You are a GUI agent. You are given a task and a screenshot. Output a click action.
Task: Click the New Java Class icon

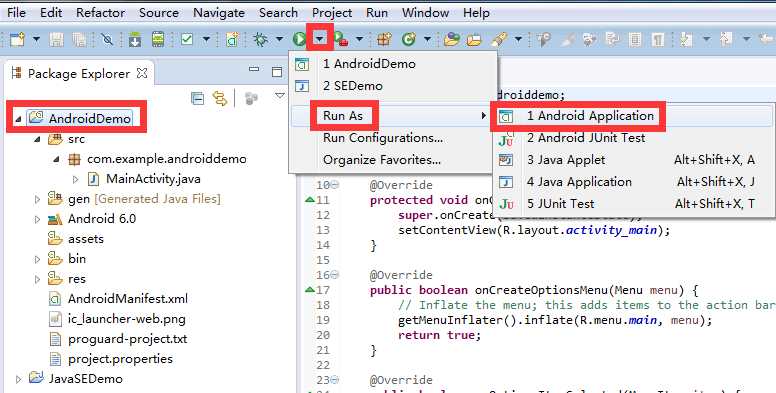click(x=408, y=39)
